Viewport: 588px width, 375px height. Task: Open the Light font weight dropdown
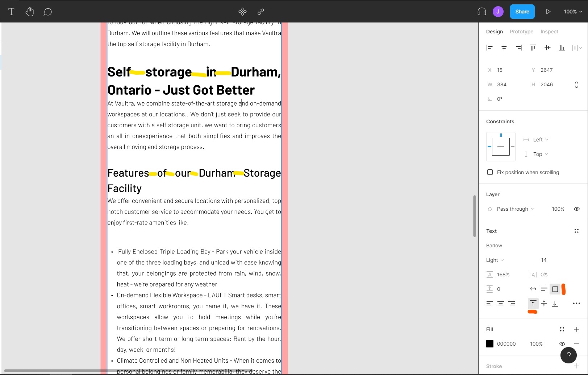(x=495, y=260)
